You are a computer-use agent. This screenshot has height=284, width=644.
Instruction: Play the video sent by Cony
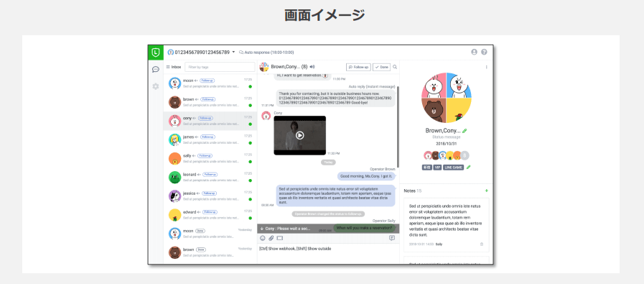pyautogui.click(x=300, y=135)
